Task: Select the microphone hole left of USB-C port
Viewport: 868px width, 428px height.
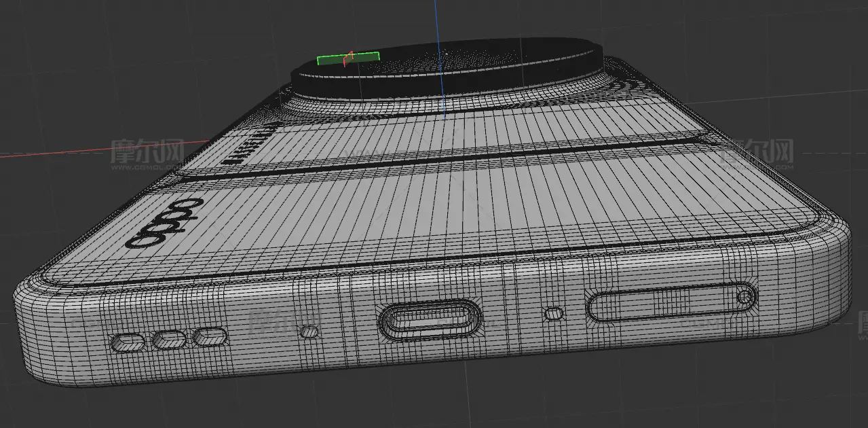Action: click(x=311, y=332)
